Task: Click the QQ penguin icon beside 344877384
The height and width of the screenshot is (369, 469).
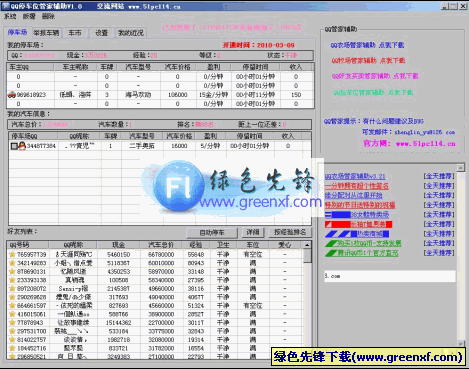Action: click(x=22, y=146)
